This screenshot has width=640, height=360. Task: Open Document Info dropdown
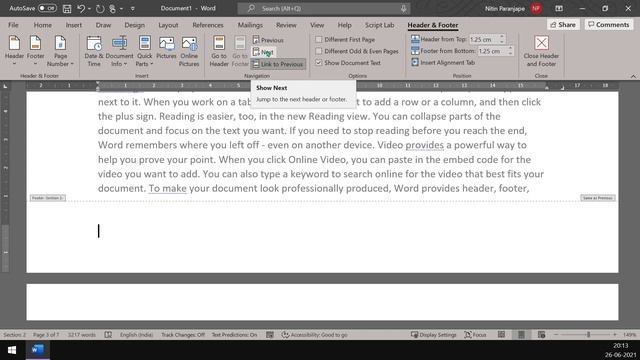[119, 51]
